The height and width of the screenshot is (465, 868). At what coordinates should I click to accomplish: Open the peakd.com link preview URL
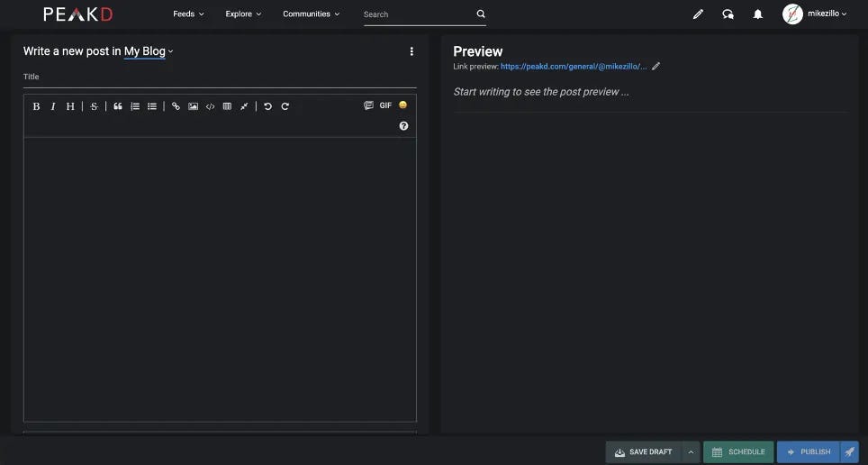(x=574, y=67)
